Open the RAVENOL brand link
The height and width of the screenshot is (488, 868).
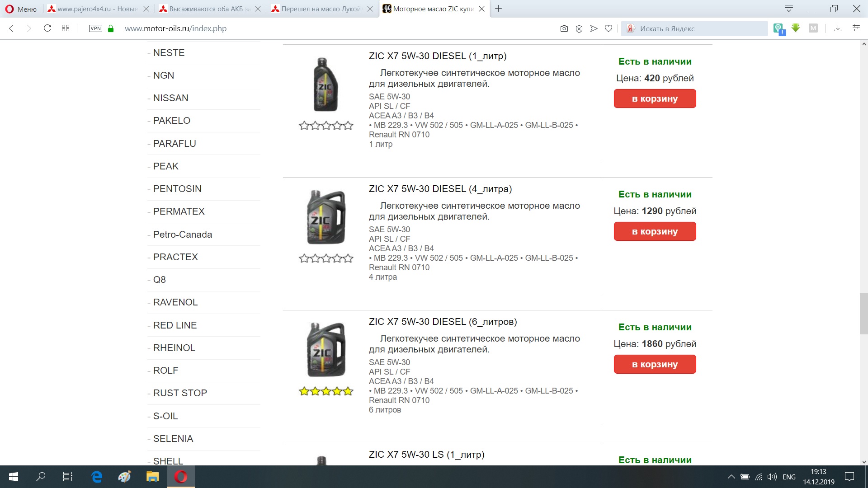point(175,302)
